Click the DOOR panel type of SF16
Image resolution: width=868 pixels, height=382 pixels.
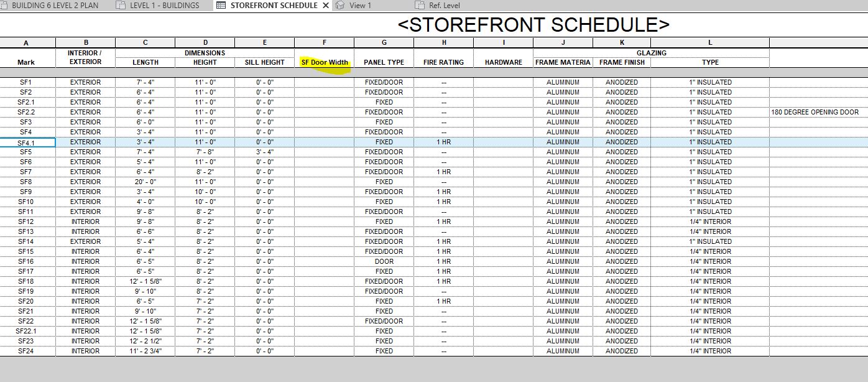pyautogui.click(x=384, y=261)
